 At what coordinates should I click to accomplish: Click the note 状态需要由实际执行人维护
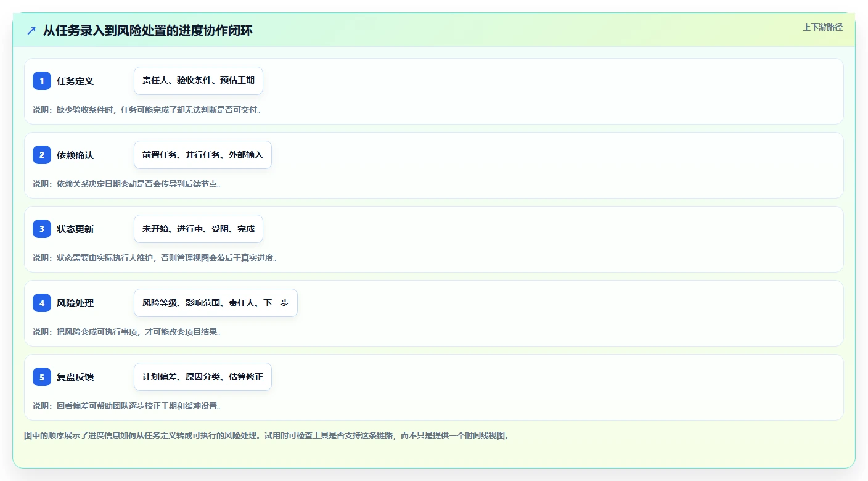pos(155,258)
